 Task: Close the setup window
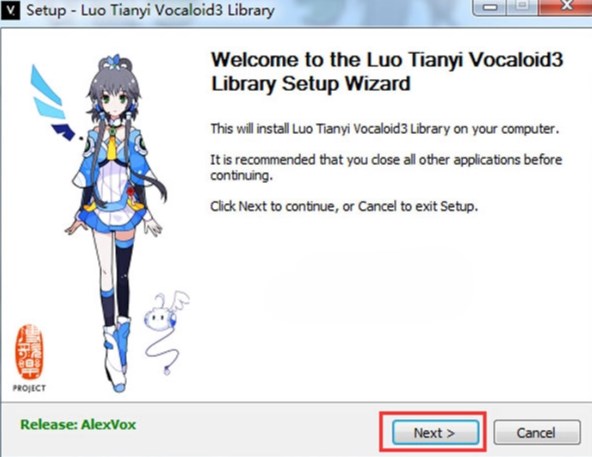tap(566, 6)
